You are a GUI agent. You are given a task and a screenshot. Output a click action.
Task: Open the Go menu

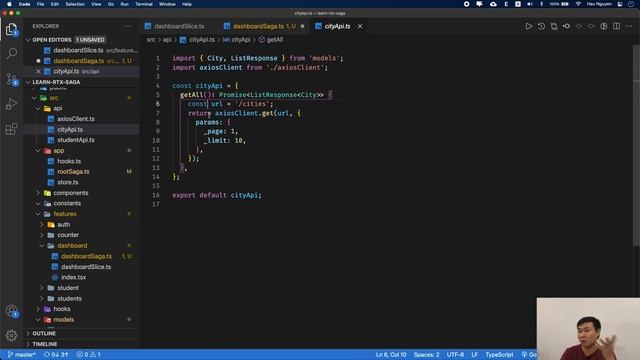111,4
